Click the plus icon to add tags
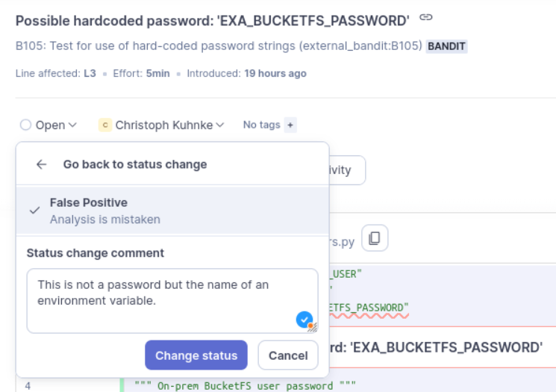This screenshot has height=392, width=556. click(290, 125)
